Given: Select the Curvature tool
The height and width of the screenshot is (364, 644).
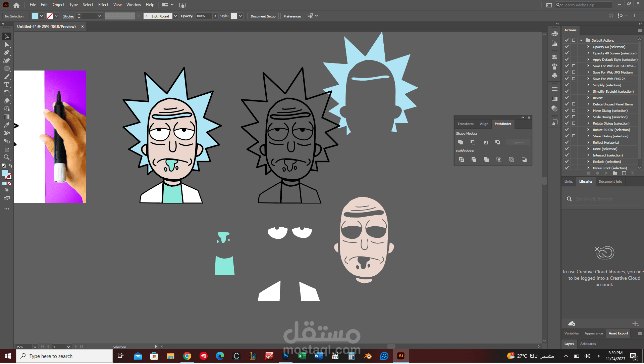Looking at the screenshot, I should (x=7, y=60).
